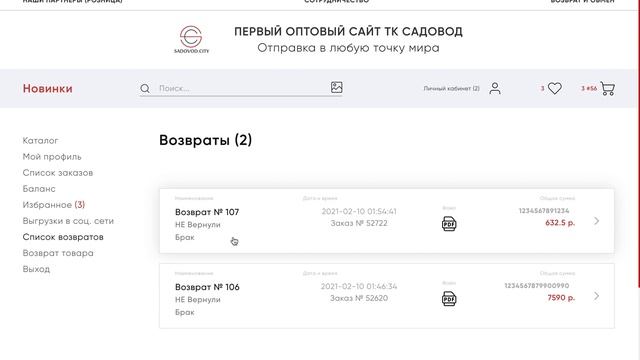640x360 pixels.
Task: Open Возврат товара sidebar item
Action: [x=58, y=253]
